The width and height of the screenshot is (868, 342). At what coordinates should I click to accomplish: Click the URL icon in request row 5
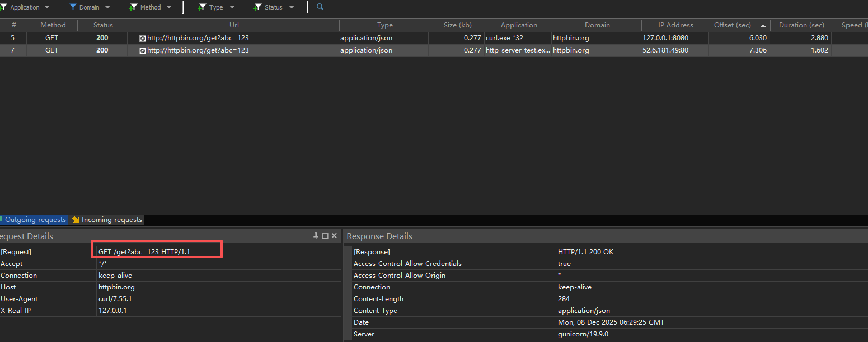pos(143,39)
